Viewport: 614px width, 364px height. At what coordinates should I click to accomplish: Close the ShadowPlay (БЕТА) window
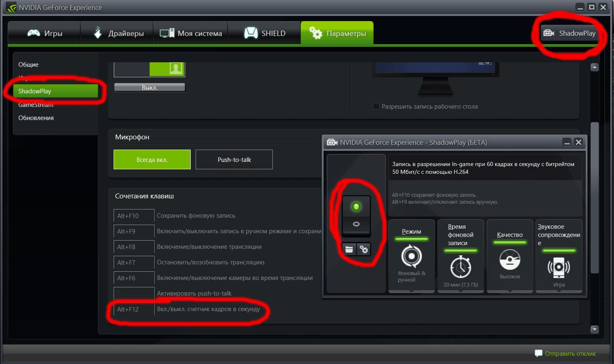click(578, 142)
